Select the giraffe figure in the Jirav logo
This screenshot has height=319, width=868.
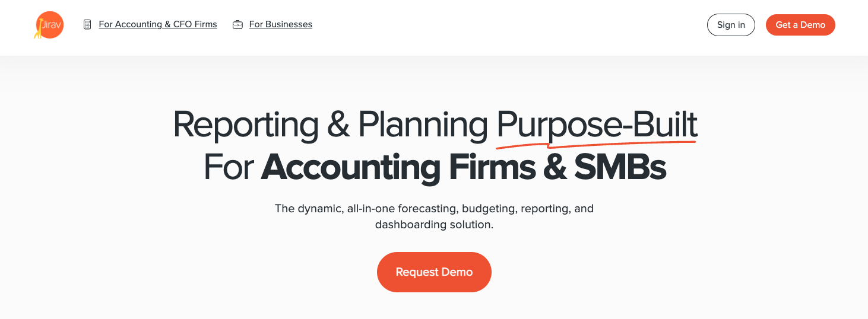click(x=38, y=28)
